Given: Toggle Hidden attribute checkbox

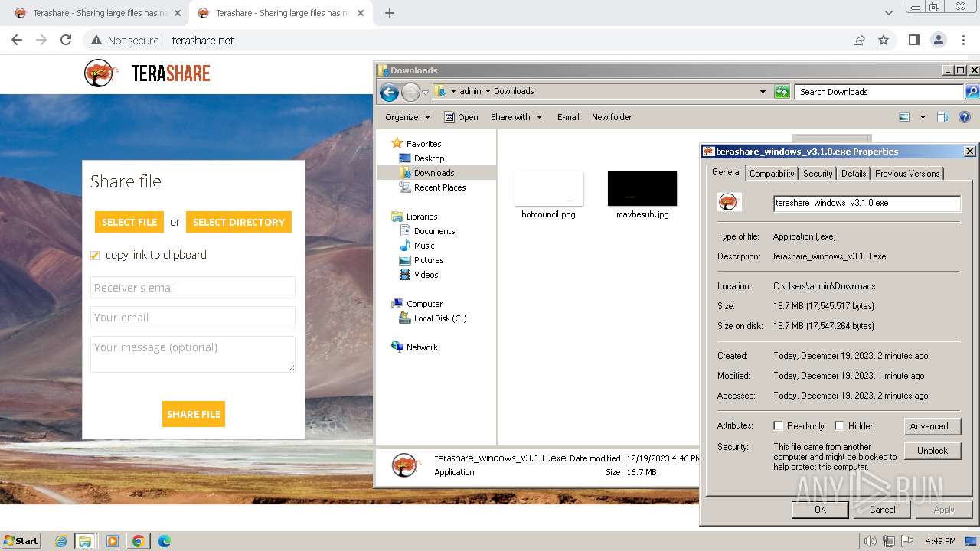Looking at the screenshot, I should coord(839,426).
